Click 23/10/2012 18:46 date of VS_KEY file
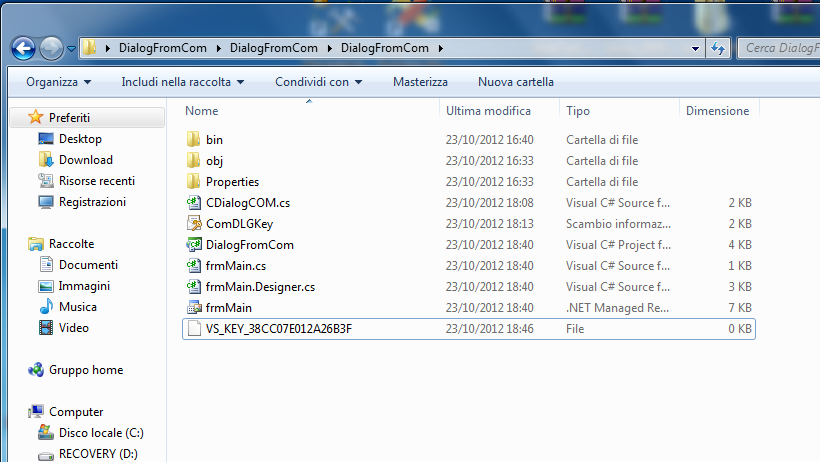Screen dimensions: 820x462 [489, 329]
